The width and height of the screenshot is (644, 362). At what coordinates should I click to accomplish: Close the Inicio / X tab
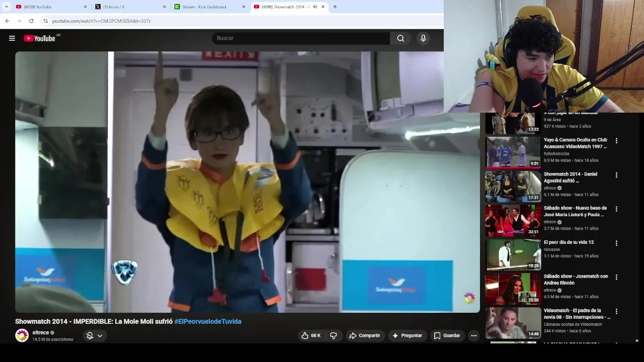tap(165, 7)
